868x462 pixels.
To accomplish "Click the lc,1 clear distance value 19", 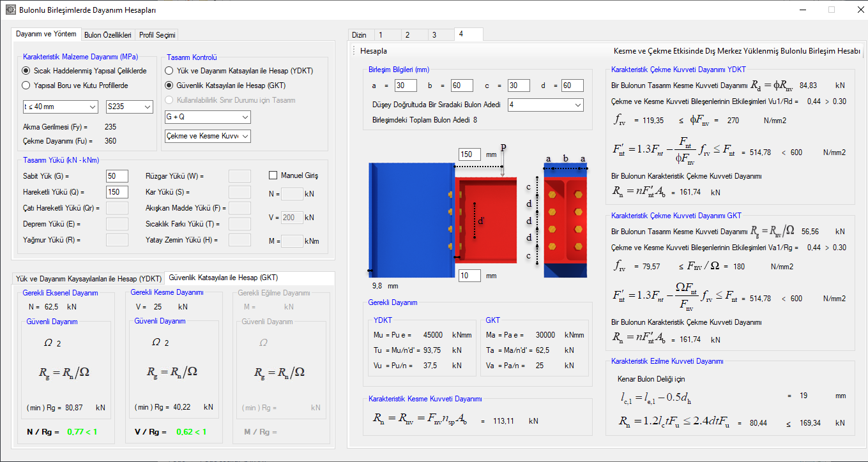I will [803, 396].
